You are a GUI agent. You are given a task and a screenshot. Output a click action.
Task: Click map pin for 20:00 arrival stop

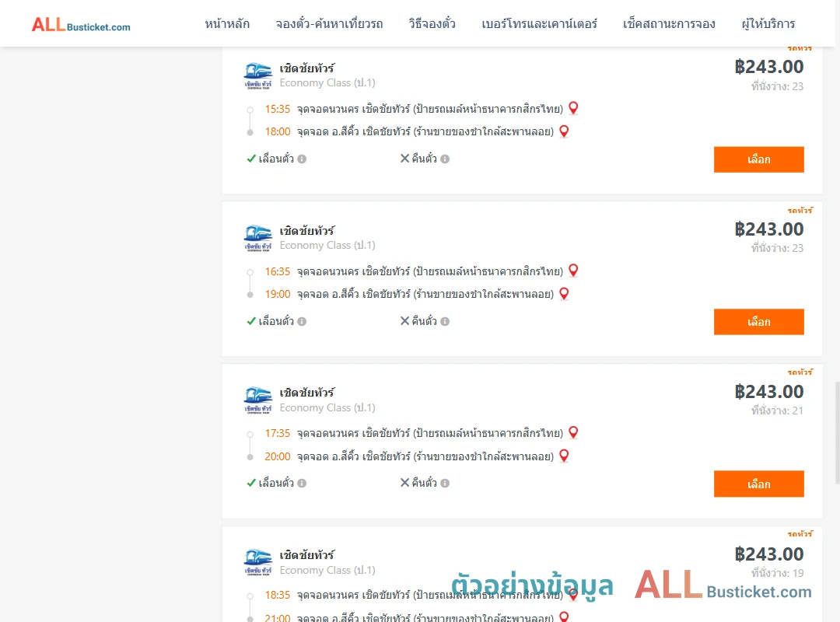coord(564,456)
